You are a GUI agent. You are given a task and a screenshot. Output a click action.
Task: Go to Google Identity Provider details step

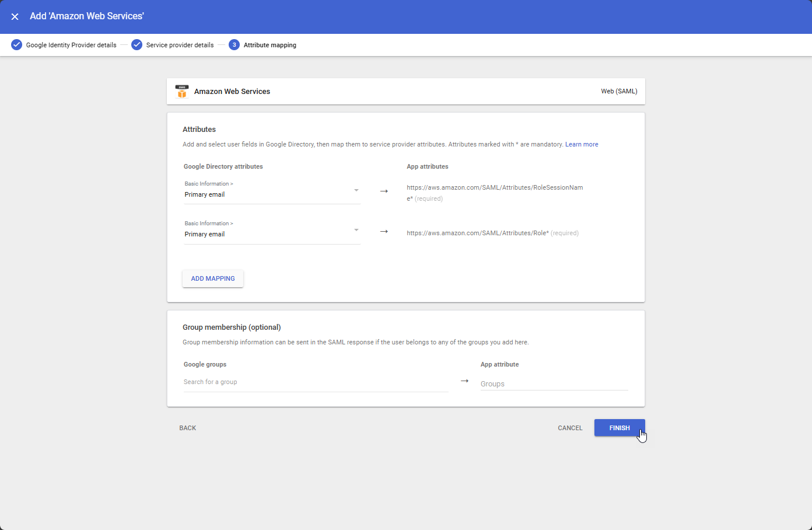point(71,45)
